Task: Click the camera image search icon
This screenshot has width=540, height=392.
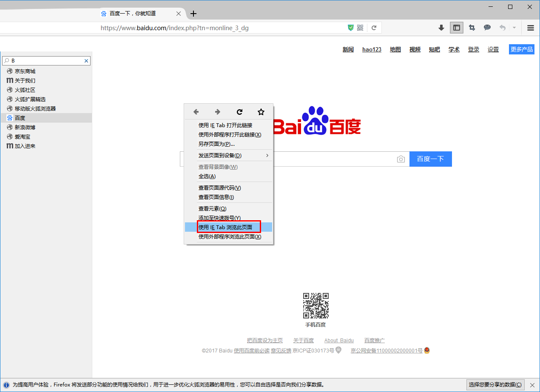Action: (x=401, y=159)
